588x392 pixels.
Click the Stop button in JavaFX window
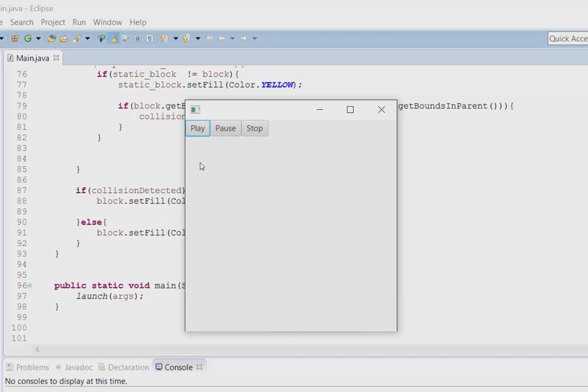pyautogui.click(x=254, y=128)
